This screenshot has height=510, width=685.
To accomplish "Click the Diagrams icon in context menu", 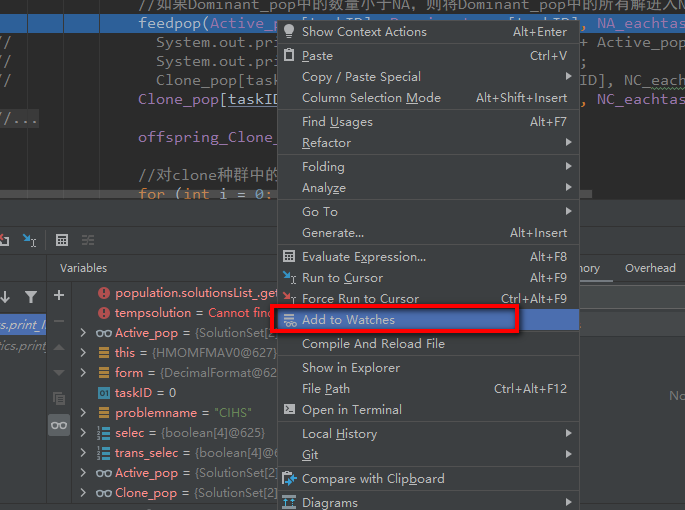I will 289,502.
